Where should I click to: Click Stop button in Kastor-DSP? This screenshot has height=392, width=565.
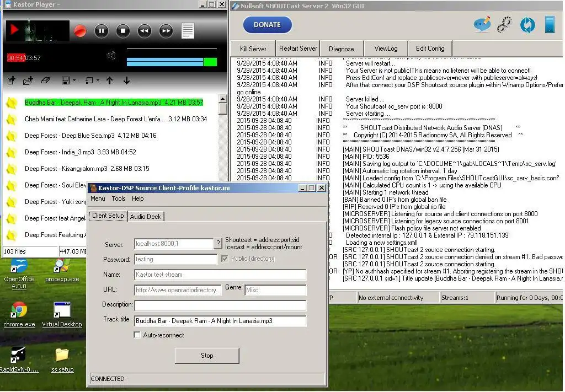click(207, 356)
